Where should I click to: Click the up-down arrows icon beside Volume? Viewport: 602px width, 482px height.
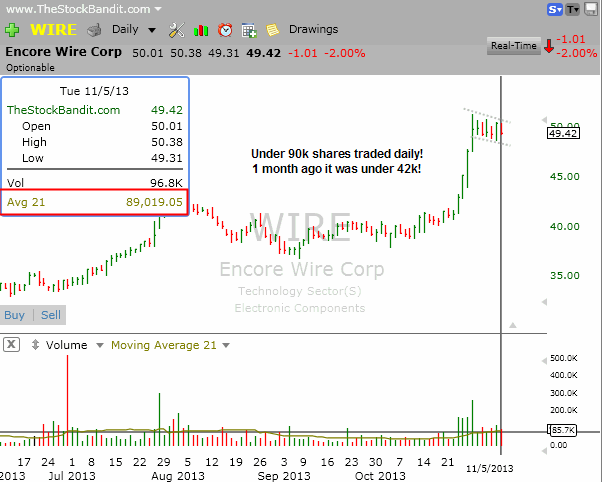tap(35, 345)
